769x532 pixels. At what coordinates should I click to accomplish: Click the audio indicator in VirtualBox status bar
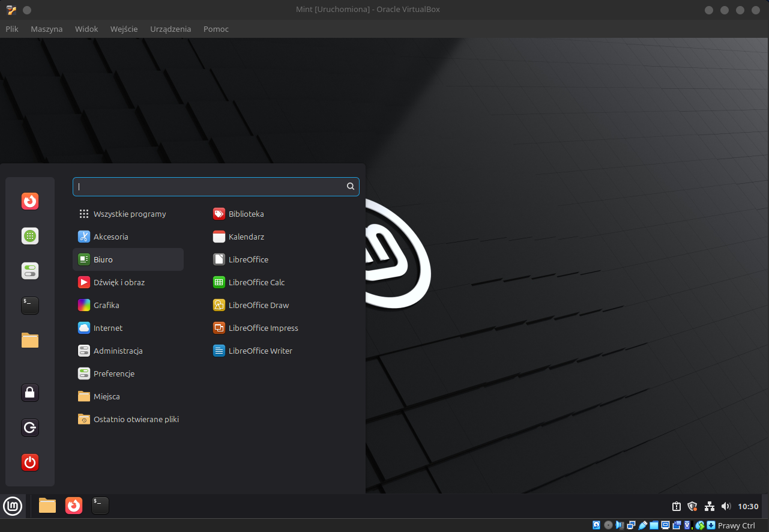click(620, 525)
